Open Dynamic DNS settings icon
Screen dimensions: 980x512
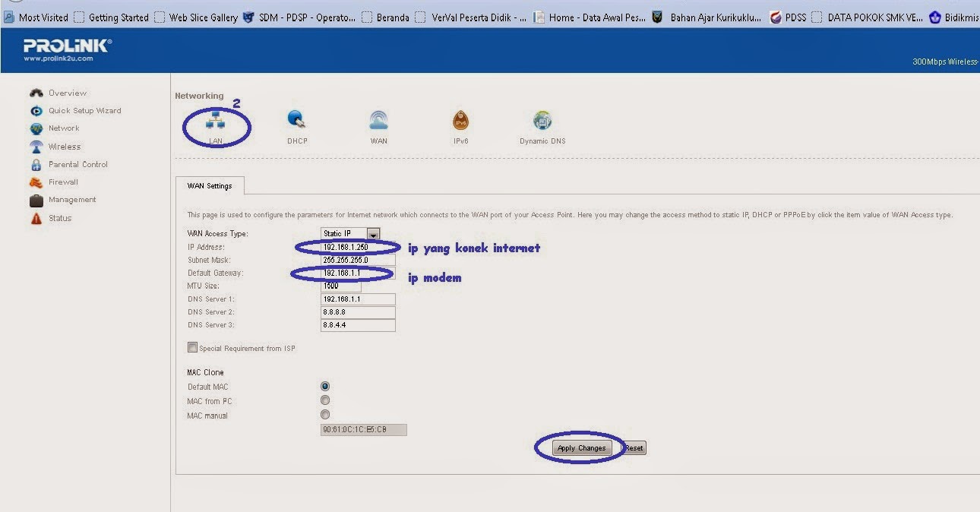tap(542, 122)
